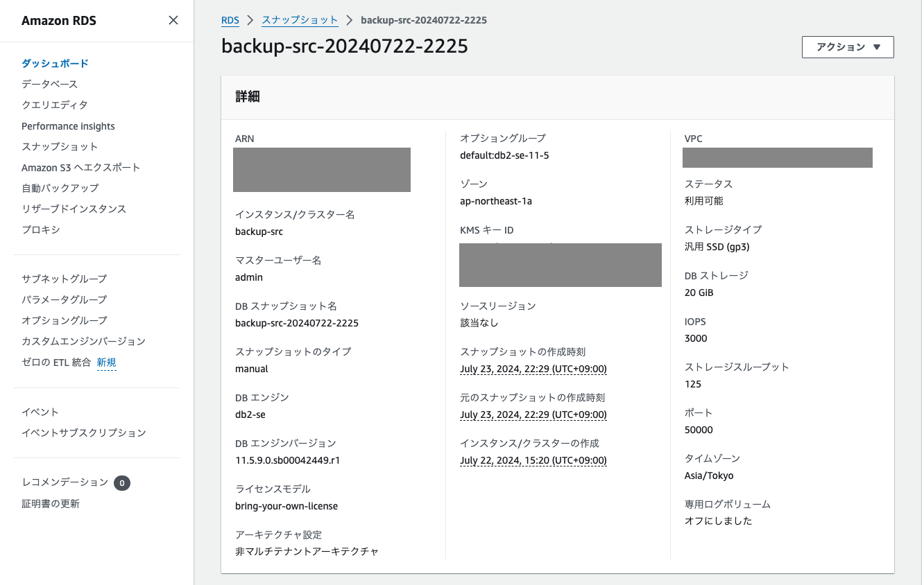Open リザーブドインスタンス in the sidebar
The width and height of the screenshot is (924, 585).
point(74,209)
